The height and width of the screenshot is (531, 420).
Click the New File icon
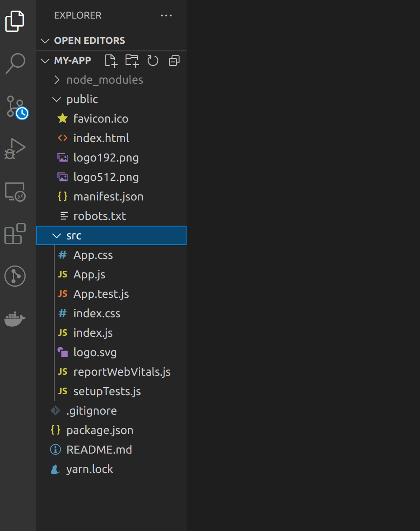[x=111, y=61]
